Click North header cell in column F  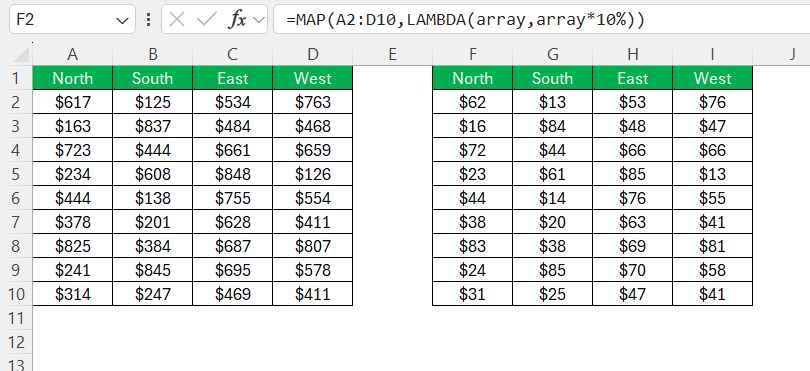click(472, 78)
